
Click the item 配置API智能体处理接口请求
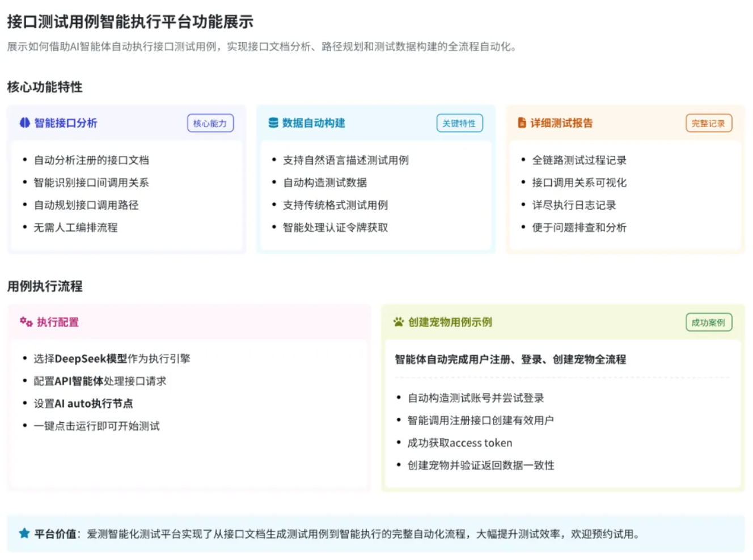[x=100, y=381]
